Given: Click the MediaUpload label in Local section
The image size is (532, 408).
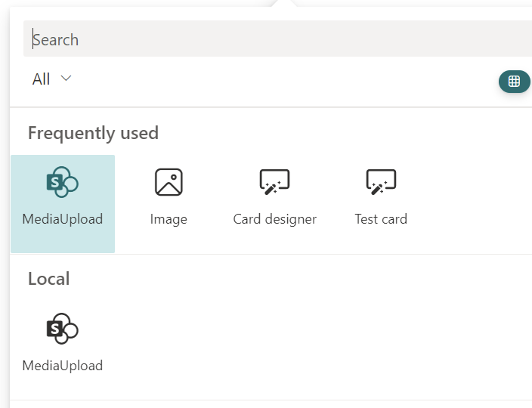Looking at the screenshot, I should (63, 366).
